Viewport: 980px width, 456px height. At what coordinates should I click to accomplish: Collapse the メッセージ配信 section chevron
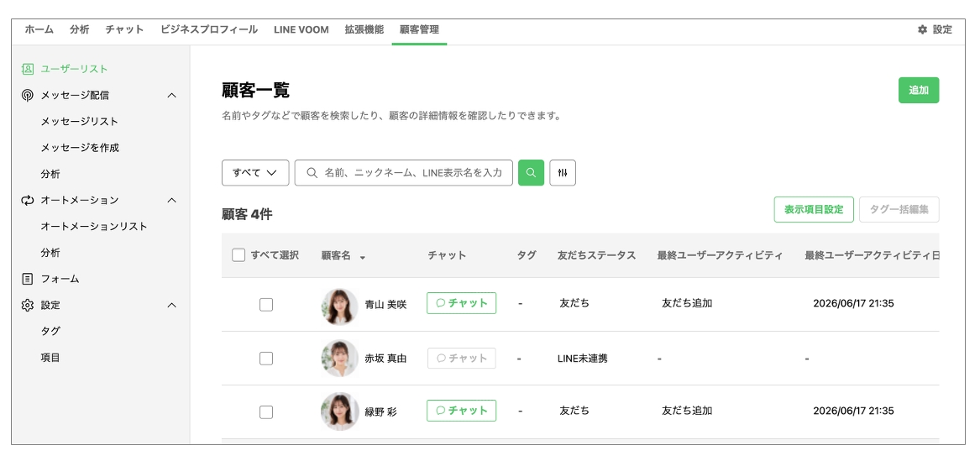click(x=172, y=96)
